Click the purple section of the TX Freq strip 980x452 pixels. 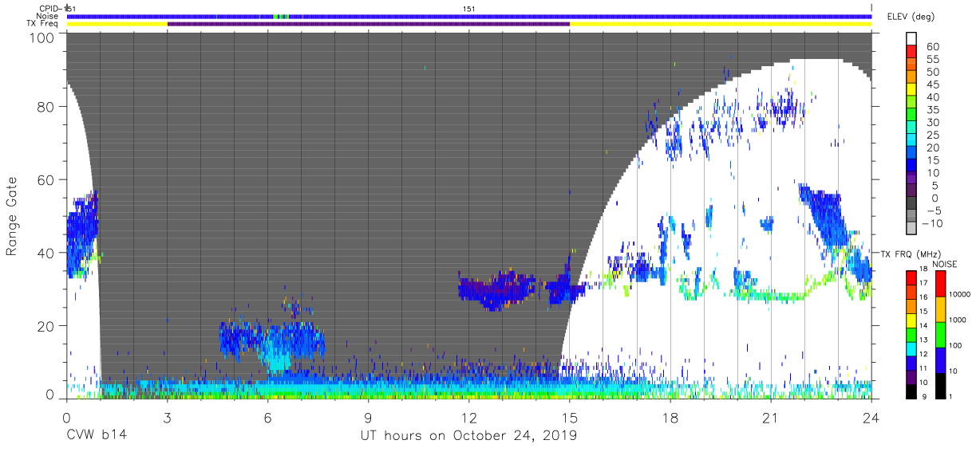tap(369, 24)
